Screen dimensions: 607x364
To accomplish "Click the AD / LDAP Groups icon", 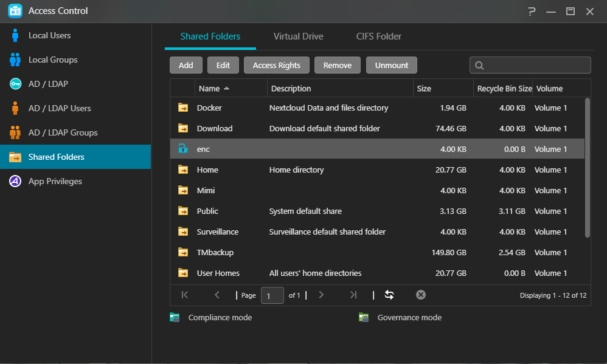I will point(15,132).
